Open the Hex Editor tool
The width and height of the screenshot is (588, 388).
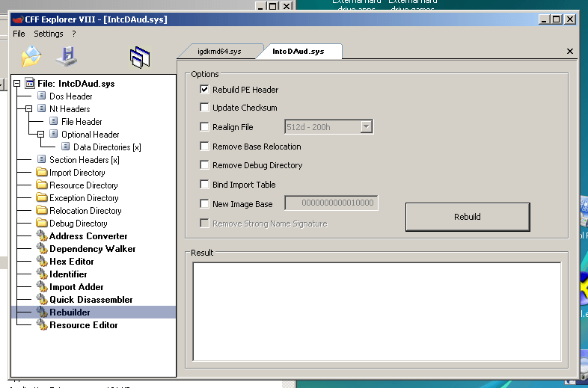(72, 262)
